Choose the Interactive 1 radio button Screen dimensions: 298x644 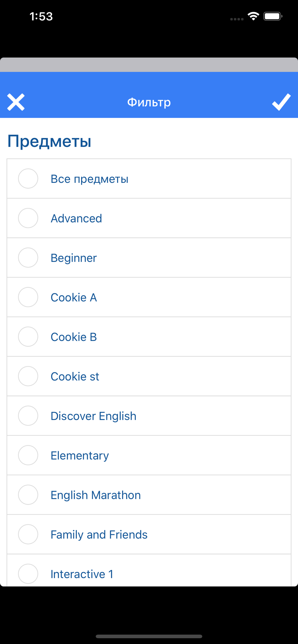coord(28,574)
